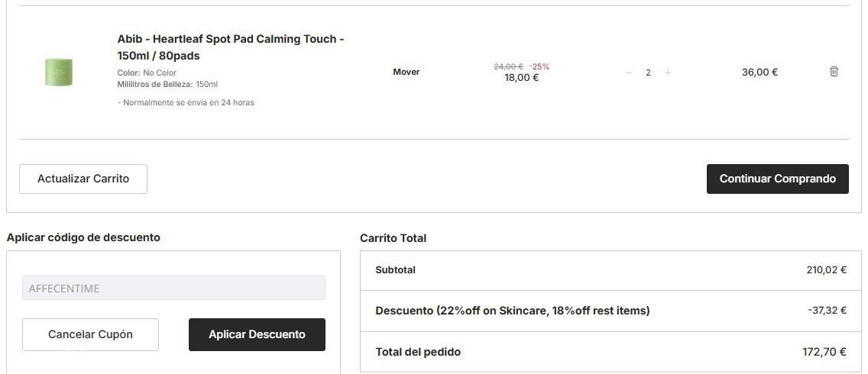The image size is (868, 374).
Task: Click the 24-hour shipping note
Action: pyautogui.click(x=186, y=102)
